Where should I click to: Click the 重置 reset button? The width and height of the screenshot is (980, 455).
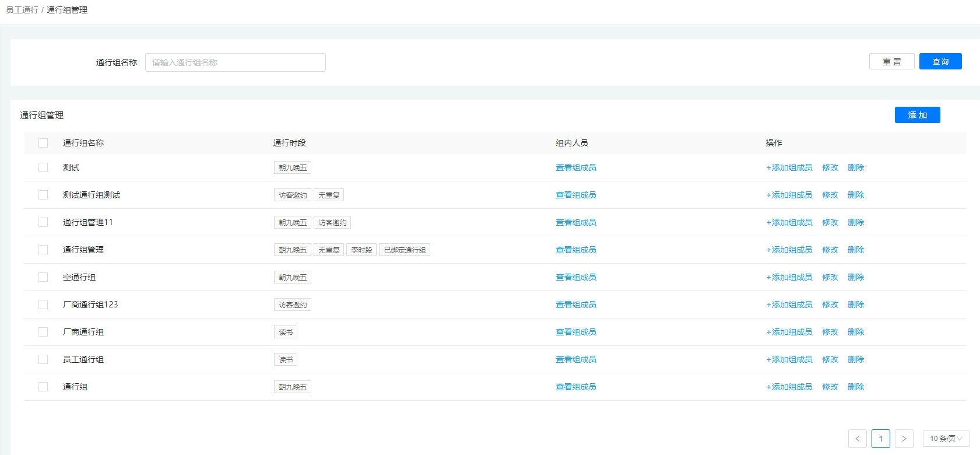point(891,61)
